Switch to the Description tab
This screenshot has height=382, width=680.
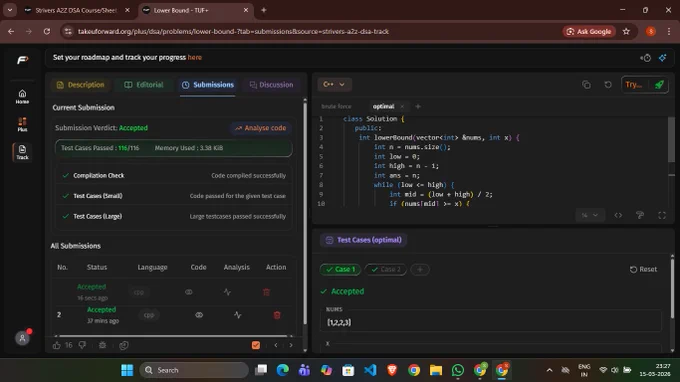point(81,85)
